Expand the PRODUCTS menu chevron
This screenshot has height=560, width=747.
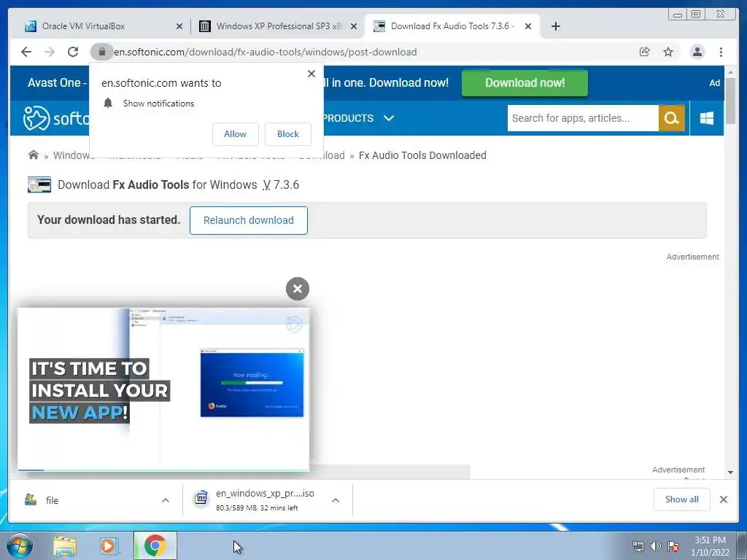pos(389,118)
